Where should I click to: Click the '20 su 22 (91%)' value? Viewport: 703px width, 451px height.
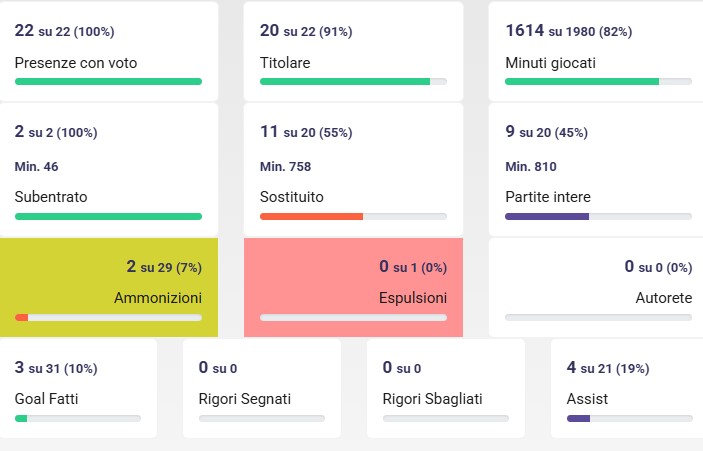pos(306,31)
